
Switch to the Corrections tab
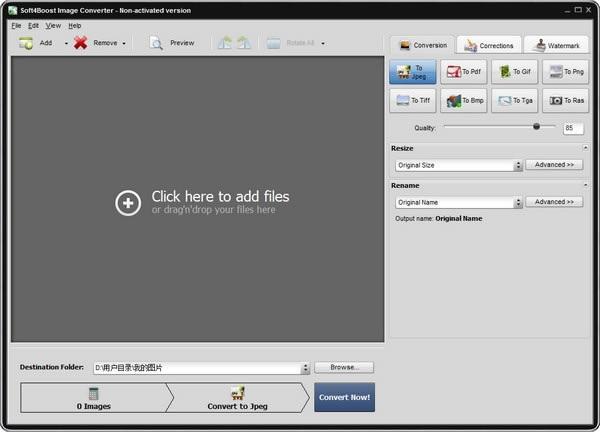pyautogui.click(x=489, y=45)
